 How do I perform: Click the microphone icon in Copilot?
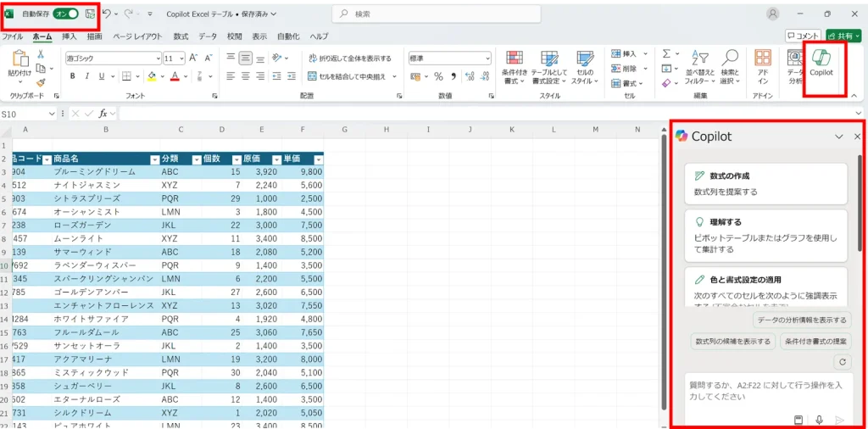coord(819,419)
